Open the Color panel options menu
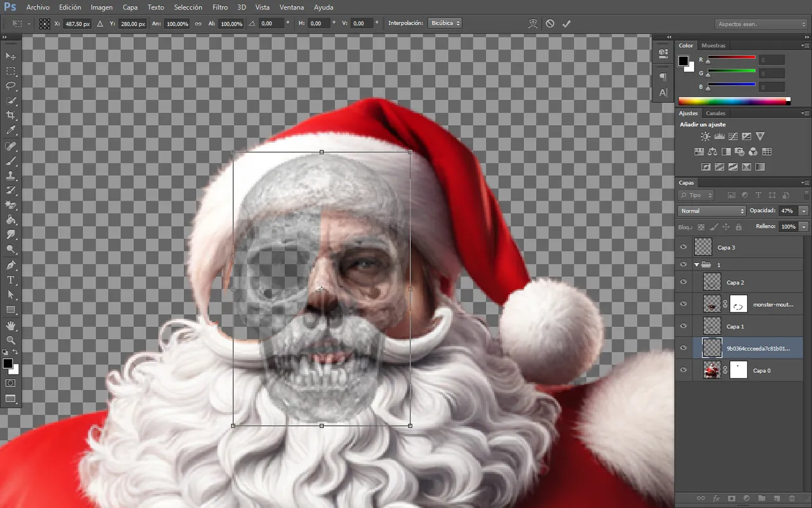The width and height of the screenshot is (812, 508). point(806,46)
